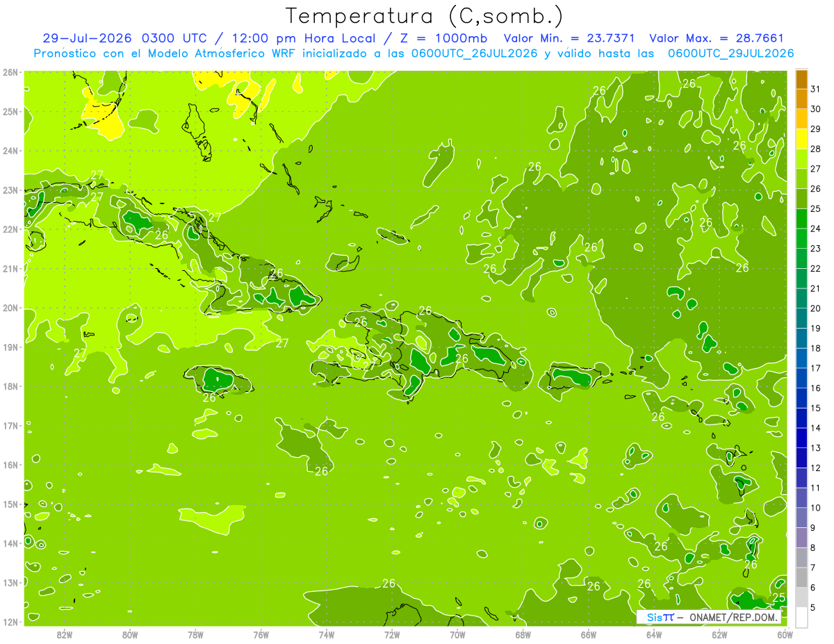
Task: Click the '22N' latitude axis label
Action: [x=10, y=229]
